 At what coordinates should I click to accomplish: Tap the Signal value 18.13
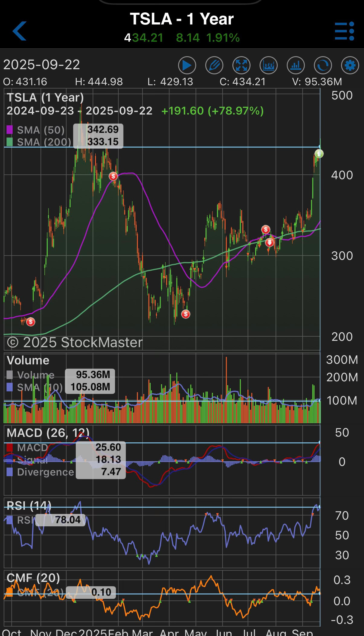(x=108, y=459)
